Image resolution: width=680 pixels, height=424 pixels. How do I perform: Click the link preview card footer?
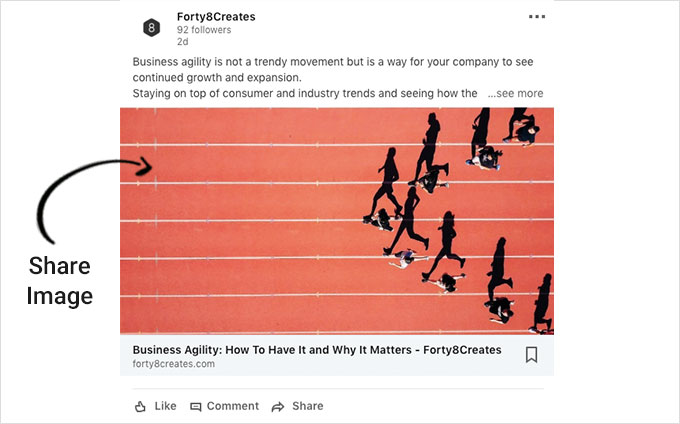tap(337, 356)
